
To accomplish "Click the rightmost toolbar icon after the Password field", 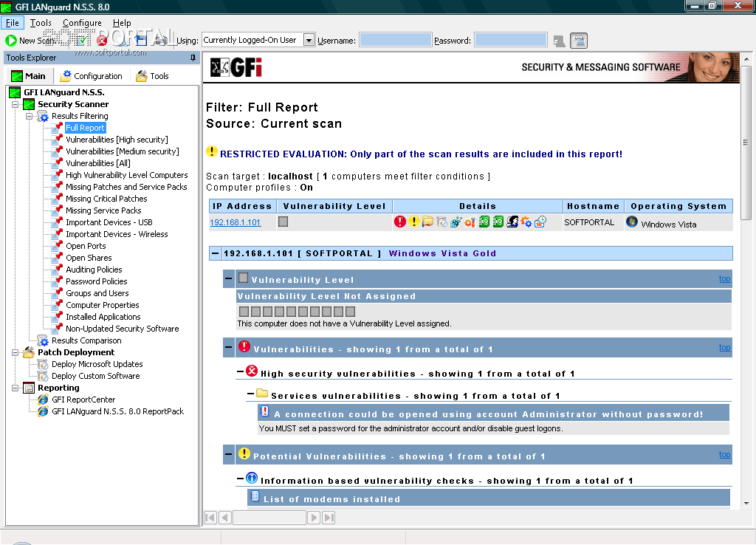I will click(x=579, y=41).
